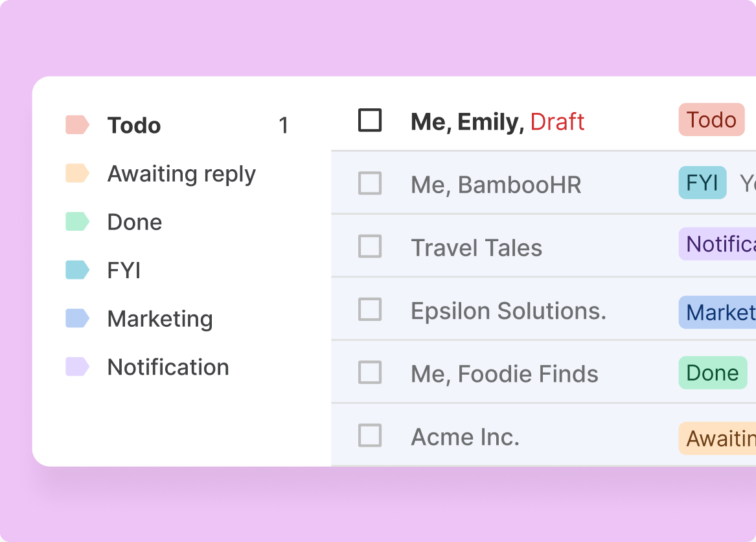Select the FYI label in the sidebar
The width and height of the screenshot is (756, 542).
pyautogui.click(x=124, y=270)
